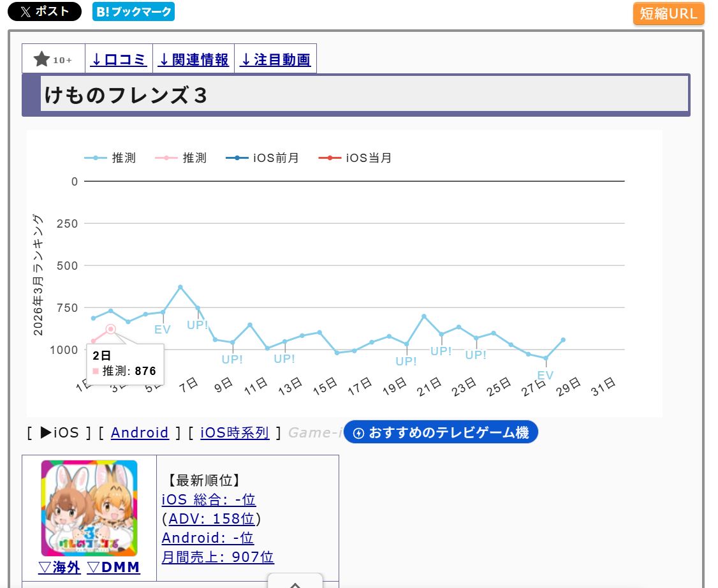Expand the 海外 link under app icon

tap(59, 568)
